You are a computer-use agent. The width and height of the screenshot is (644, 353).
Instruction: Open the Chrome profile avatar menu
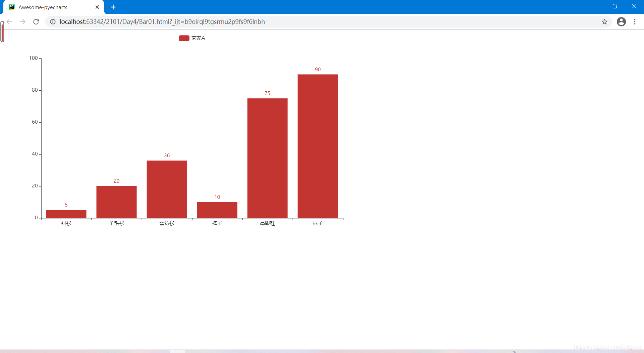(x=621, y=22)
